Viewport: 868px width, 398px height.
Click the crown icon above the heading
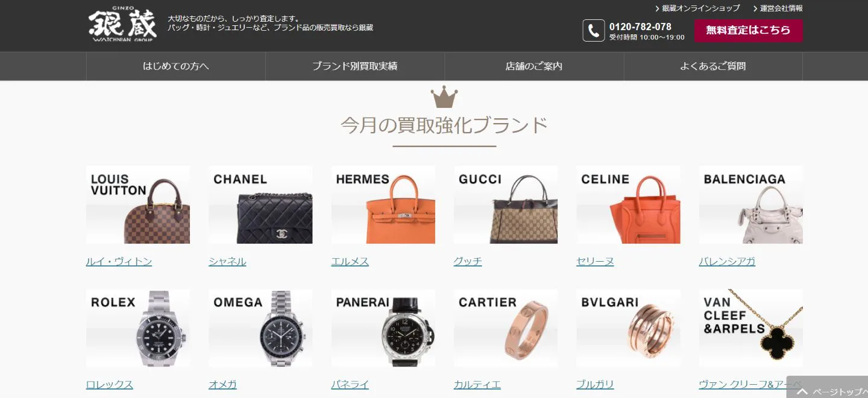(444, 97)
